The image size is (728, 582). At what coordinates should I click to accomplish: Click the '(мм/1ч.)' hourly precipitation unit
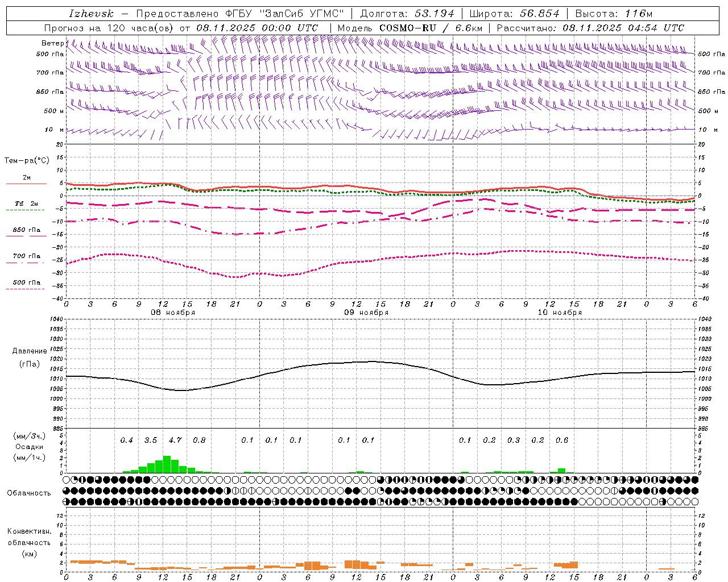click(29, 458)
